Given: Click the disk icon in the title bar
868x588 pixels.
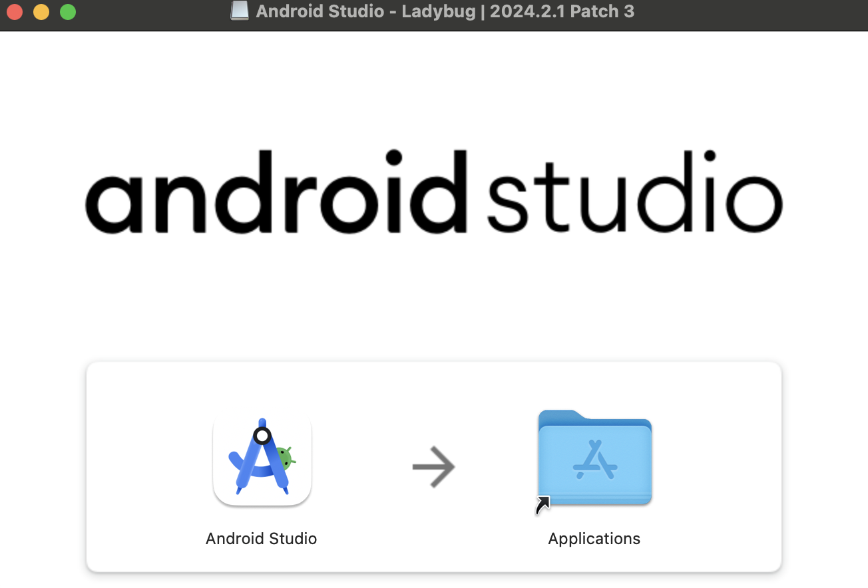Looking at the screenshot, I should [x=240, y=11].
